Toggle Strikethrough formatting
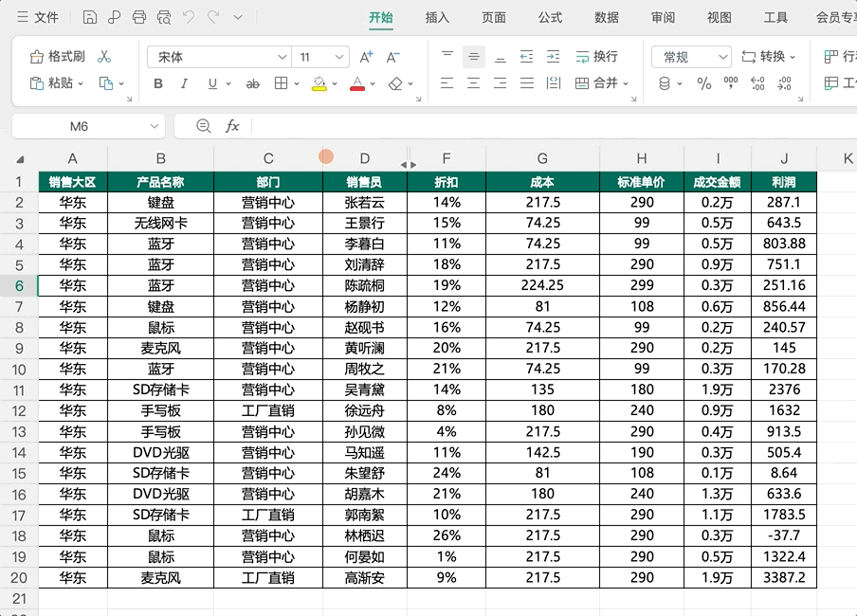The image size is (857, 616). pyautogui.click(x=252, y=83)
